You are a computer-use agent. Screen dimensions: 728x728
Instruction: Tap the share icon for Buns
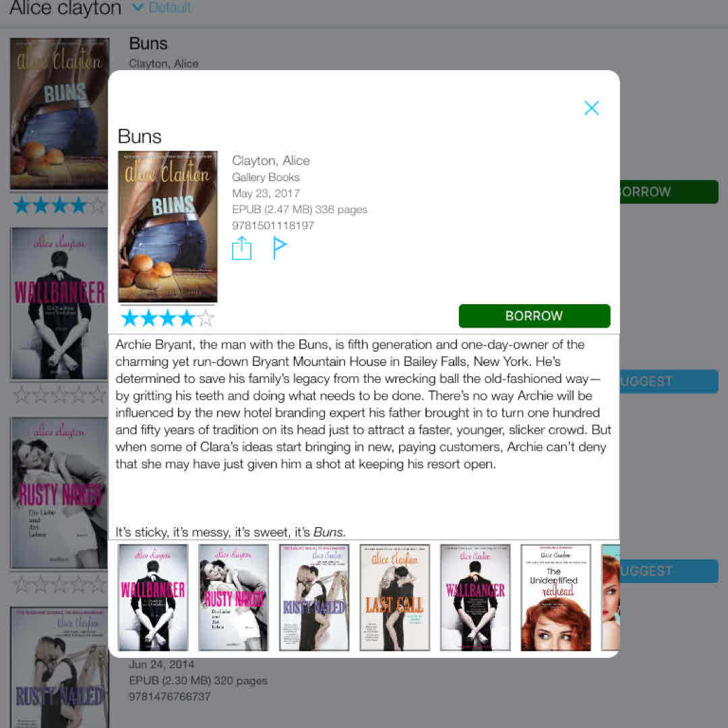[241, 248]
